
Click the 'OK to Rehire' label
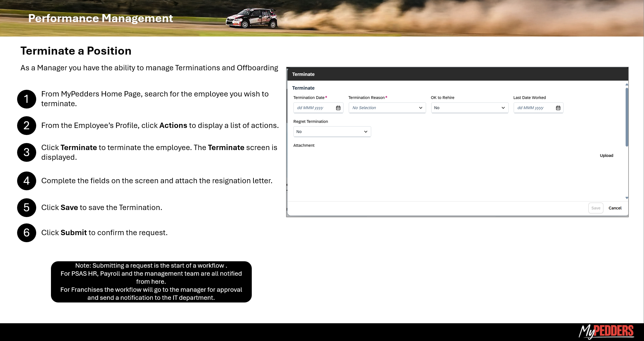point(443,97)
